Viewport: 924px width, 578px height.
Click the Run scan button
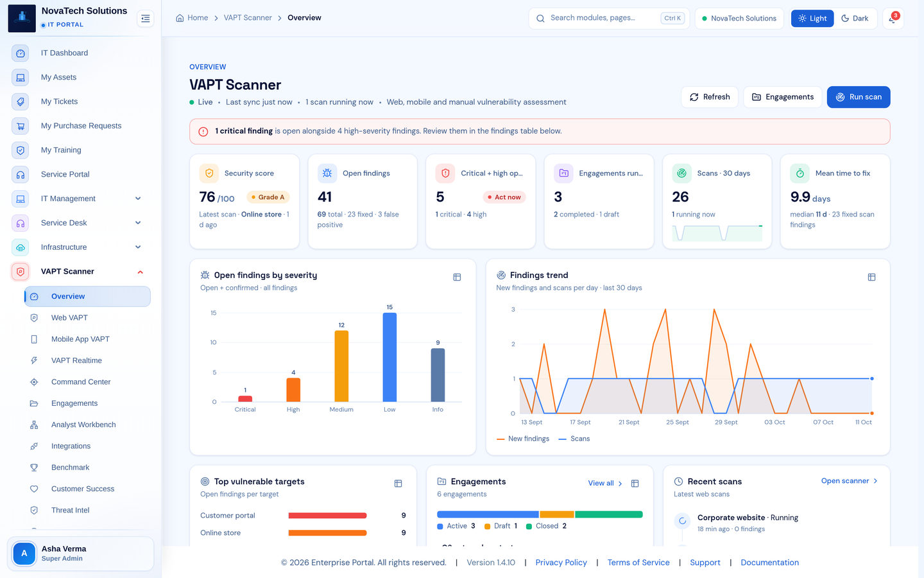859,97
